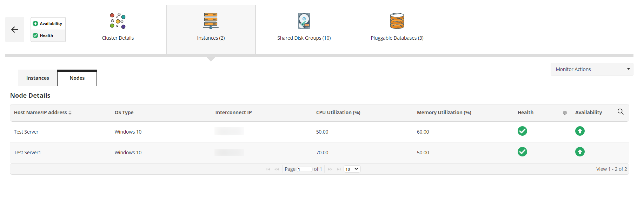Click the Test Server1 availability up-arrow icon

coord(580,152)
